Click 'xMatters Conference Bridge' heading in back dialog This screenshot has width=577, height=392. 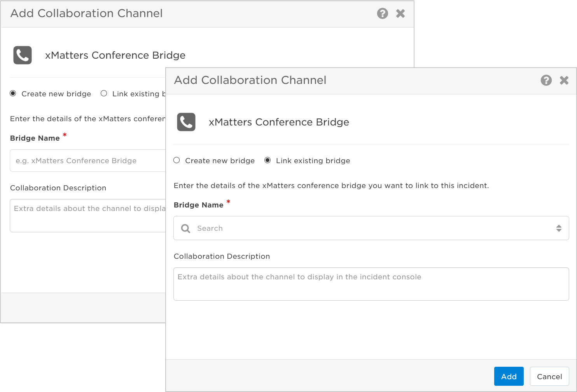pyautogui.click(x=115, y=55)
